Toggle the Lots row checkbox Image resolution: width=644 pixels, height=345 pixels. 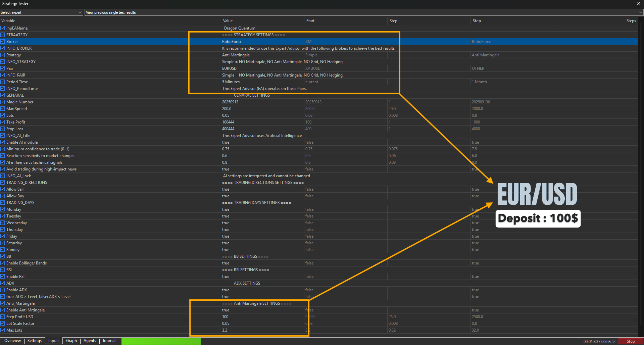3,115
